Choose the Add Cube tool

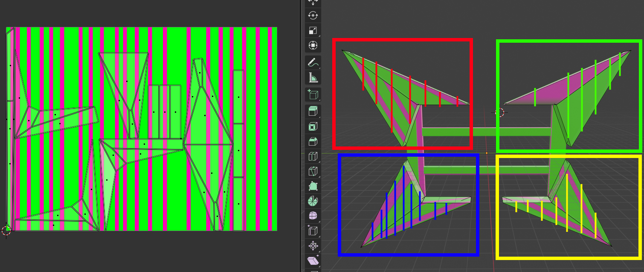pyautogui.click(x=313, y=95)
